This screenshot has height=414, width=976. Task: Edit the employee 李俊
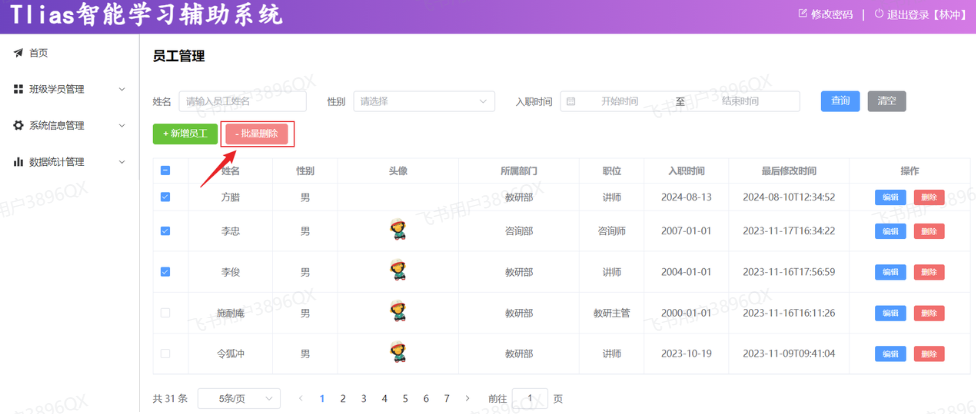[891, 271]
